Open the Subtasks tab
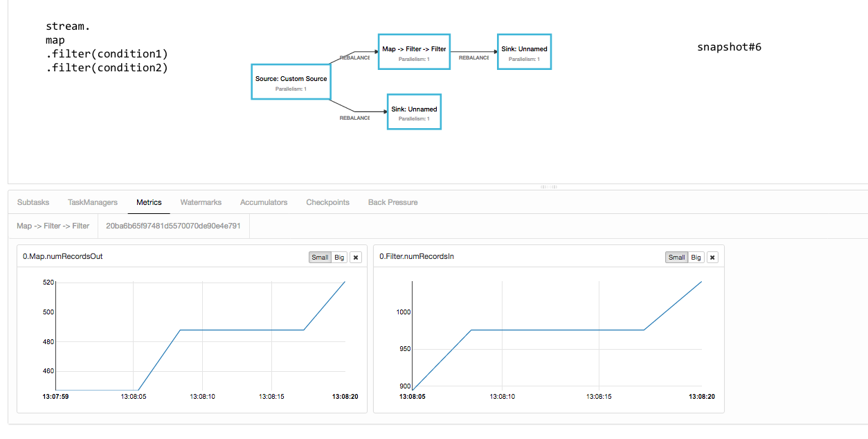868x439 pixels. click(x=33, y=202)
